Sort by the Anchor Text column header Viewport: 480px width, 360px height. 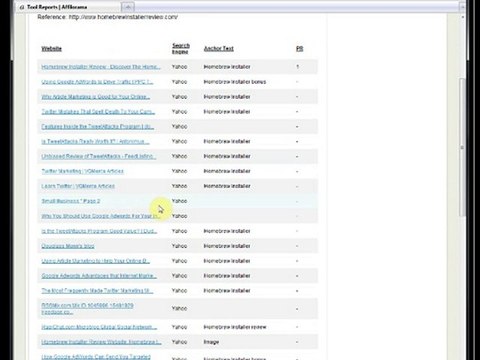[219, 48]
